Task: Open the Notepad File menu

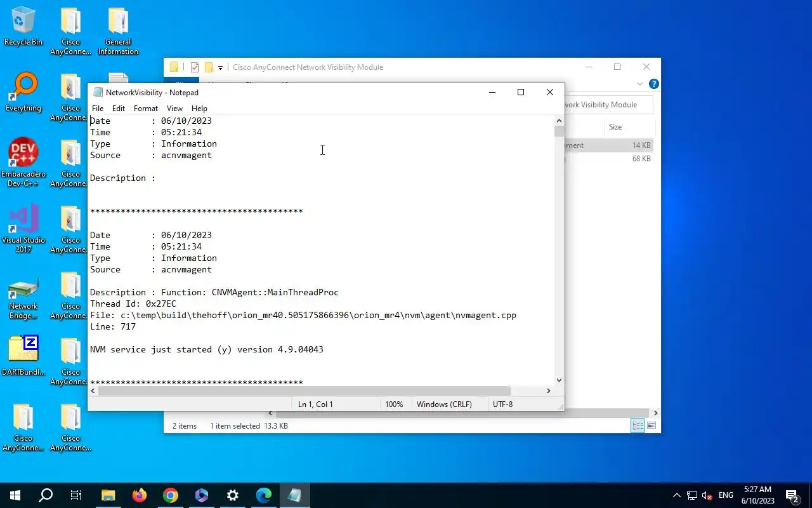Action: 98,109
